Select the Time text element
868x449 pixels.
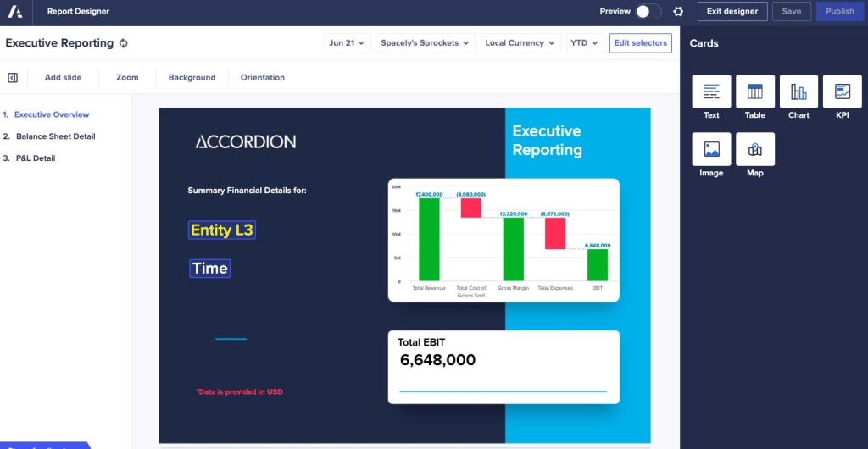(x=210, y=269)
